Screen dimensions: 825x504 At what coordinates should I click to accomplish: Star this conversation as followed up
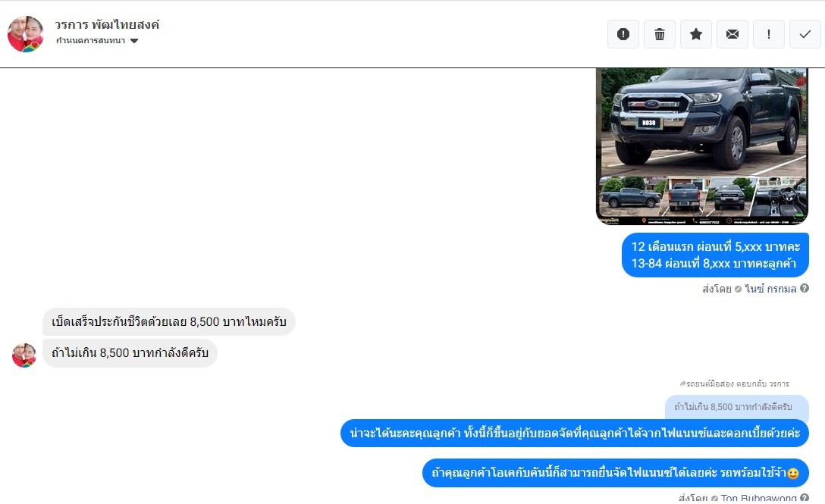(x=695, y=34)
